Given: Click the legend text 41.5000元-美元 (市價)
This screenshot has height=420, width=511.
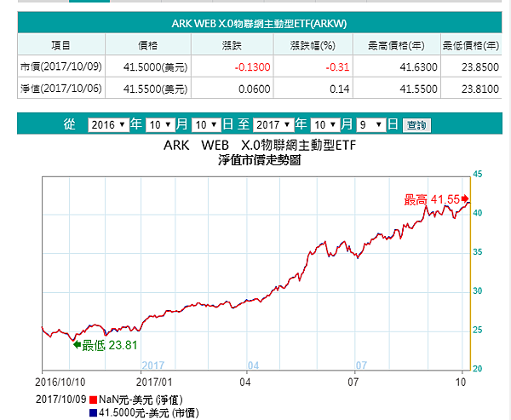Looking at the screenshot, I should click(148, 413).
